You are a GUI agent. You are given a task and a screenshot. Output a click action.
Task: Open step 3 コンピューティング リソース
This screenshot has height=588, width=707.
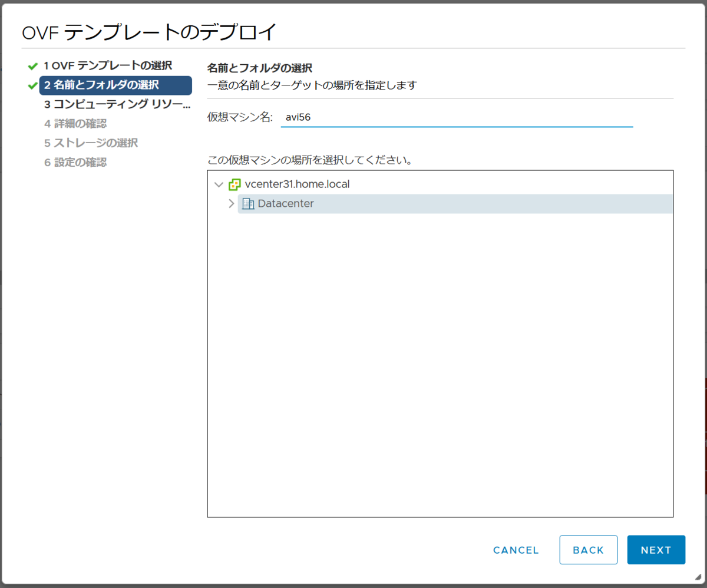117,104
